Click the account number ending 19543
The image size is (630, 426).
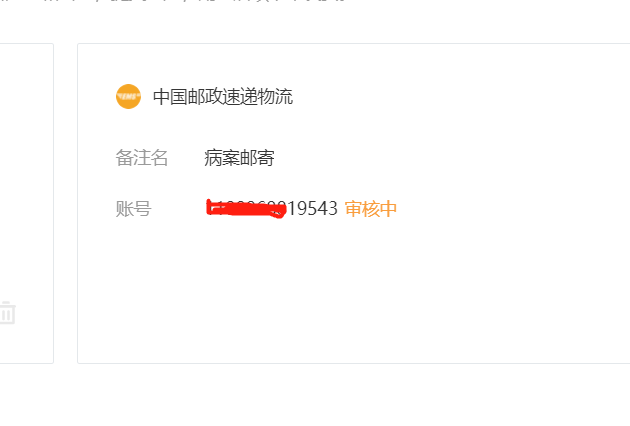(x=272, y=209)
